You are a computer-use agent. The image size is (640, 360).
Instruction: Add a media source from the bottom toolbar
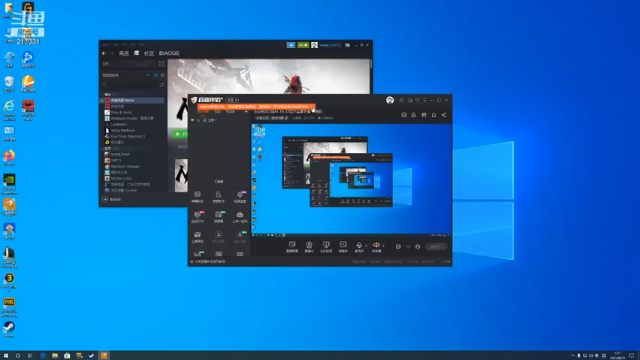(343, 247)
